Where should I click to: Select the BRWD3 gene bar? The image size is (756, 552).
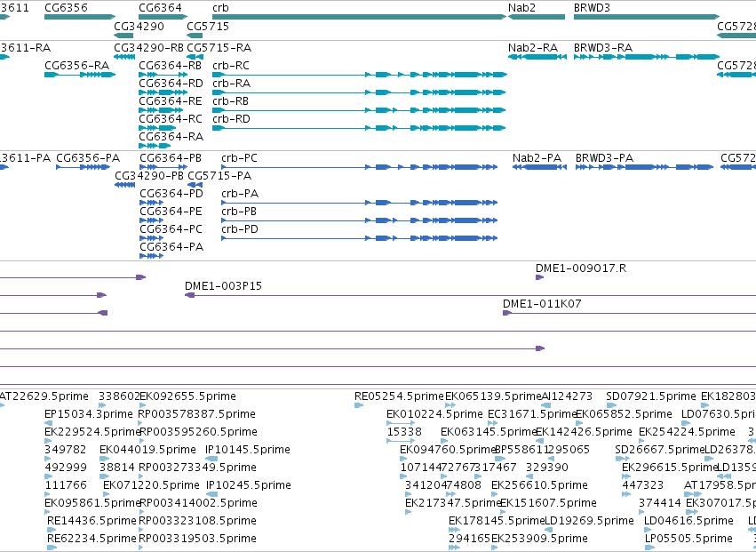[647, 17]
